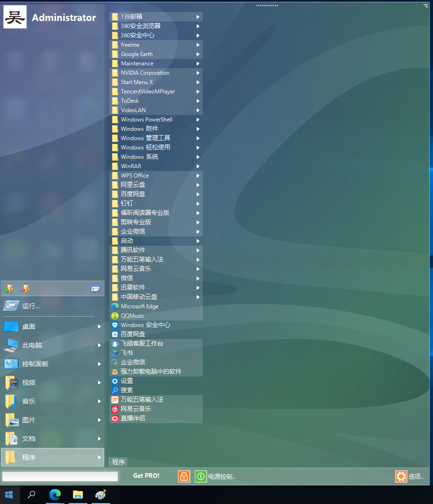This screenshot has height=504, width=433.
Task: Launch QQMusic from the programs list
Action: pyautogui.click(x=133, y=316)
